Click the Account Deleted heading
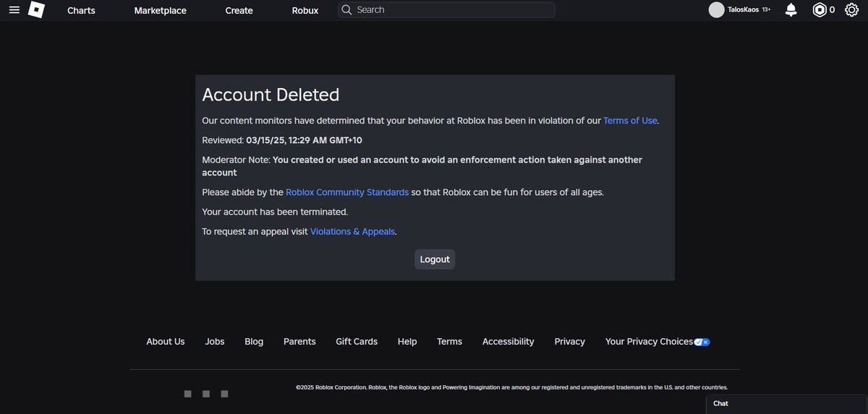Screen dimensions: 868x414 click(x=271, y=95)
